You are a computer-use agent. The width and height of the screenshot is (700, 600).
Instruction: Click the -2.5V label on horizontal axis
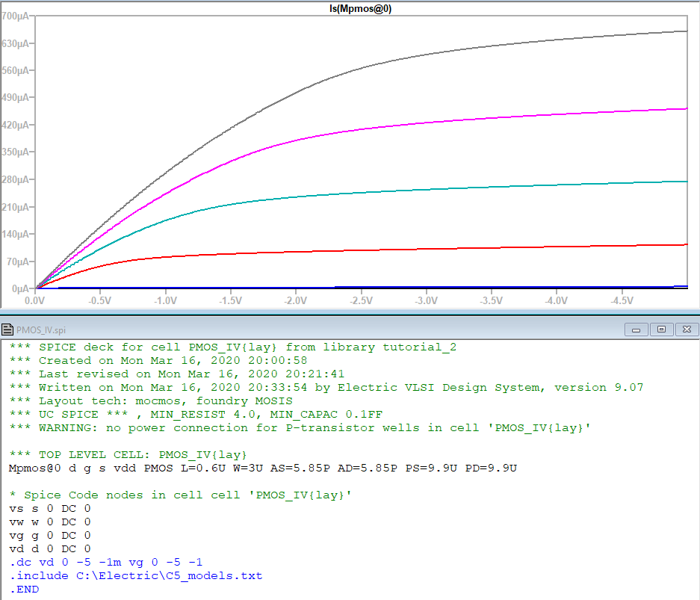point(361,300)
